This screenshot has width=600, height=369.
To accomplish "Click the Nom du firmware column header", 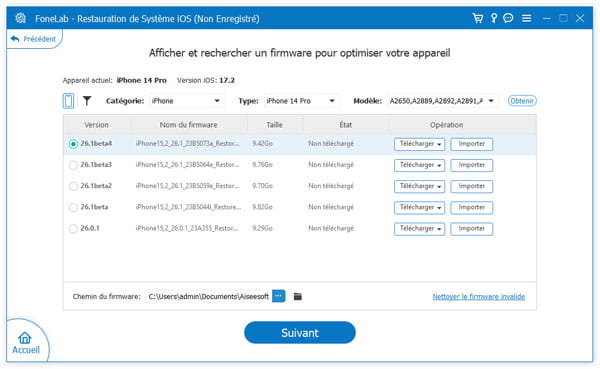I will 189,125.
